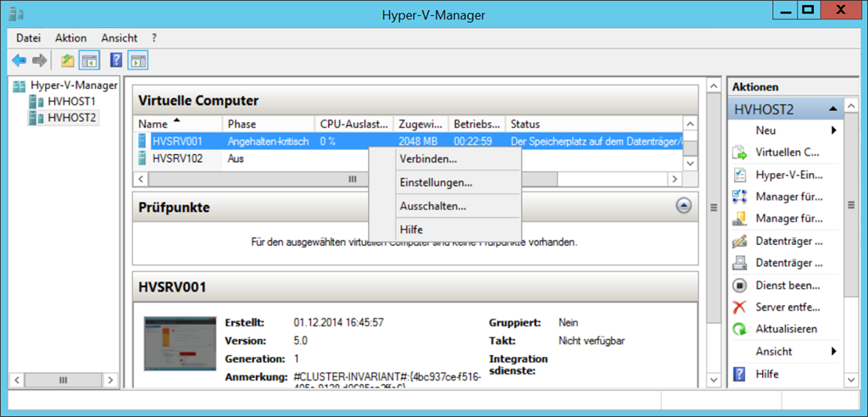Click the Virtuellen C... action link
Image resolution: width=868 pixels, height=417 pixels.
point(787,153)
